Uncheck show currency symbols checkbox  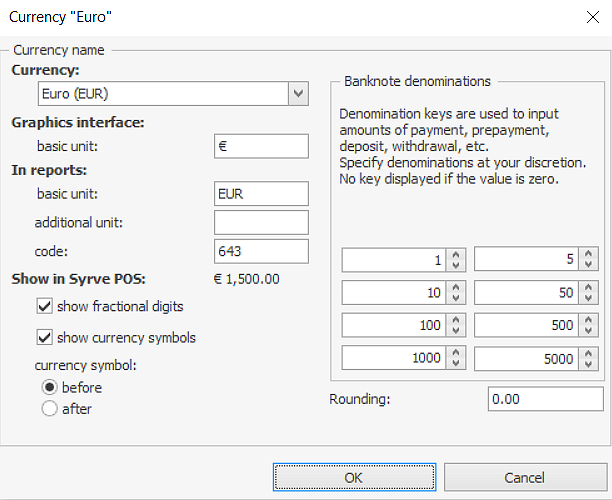[x=45, y=337]
